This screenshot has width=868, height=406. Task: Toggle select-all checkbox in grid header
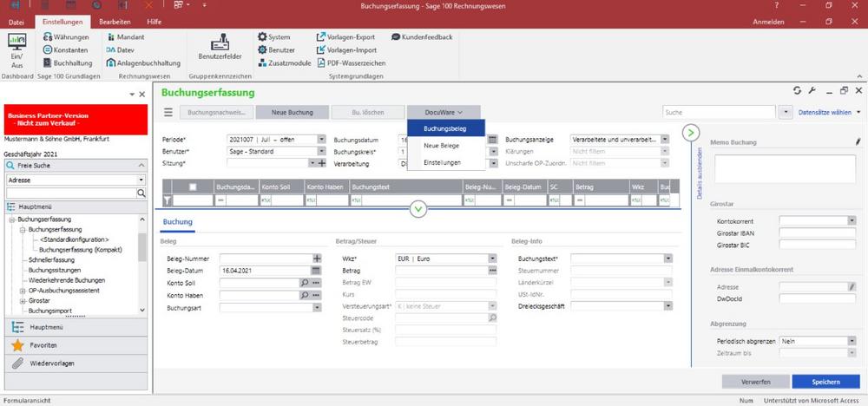193,187
